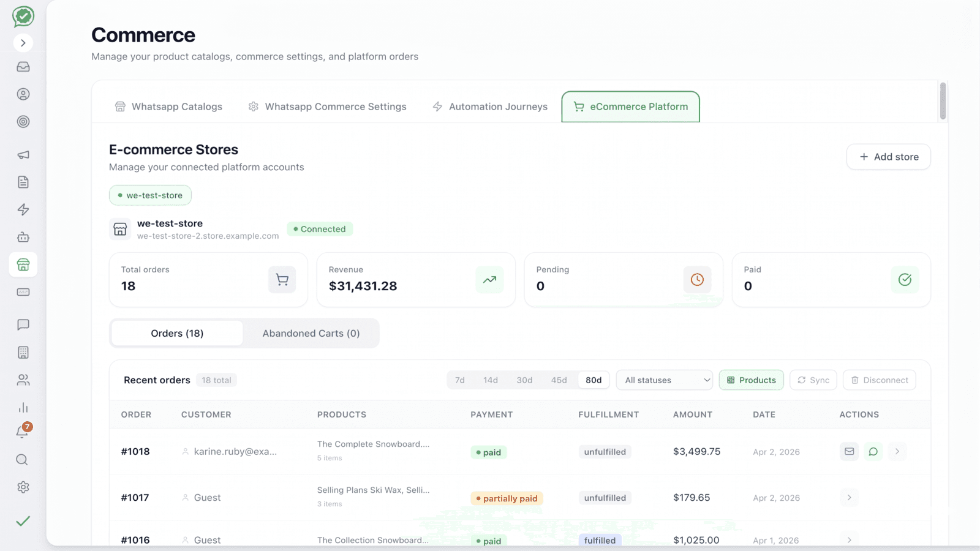The image size is (980, 551).
Task: Expand the sidebar with the arrow button
Action: click(x=23, y=43)
